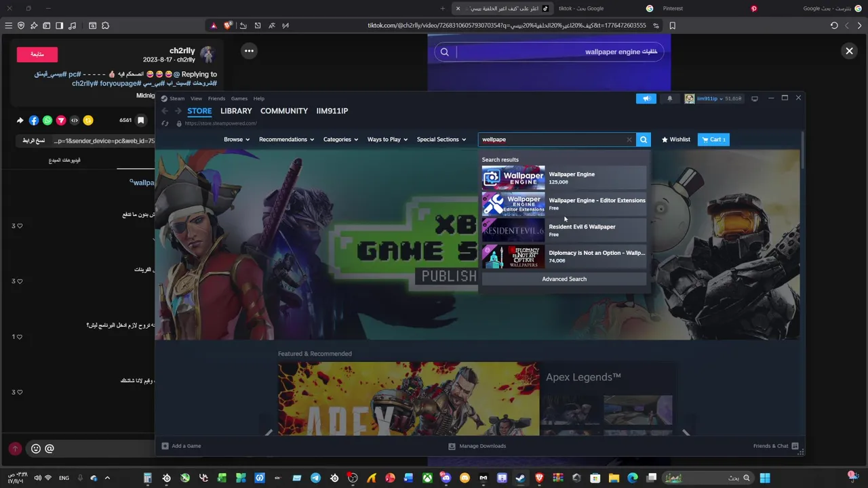The width and height of the screenshot is (868, 488).
Task: Open the emoji picker in the comment box
Action: [36, 449]
